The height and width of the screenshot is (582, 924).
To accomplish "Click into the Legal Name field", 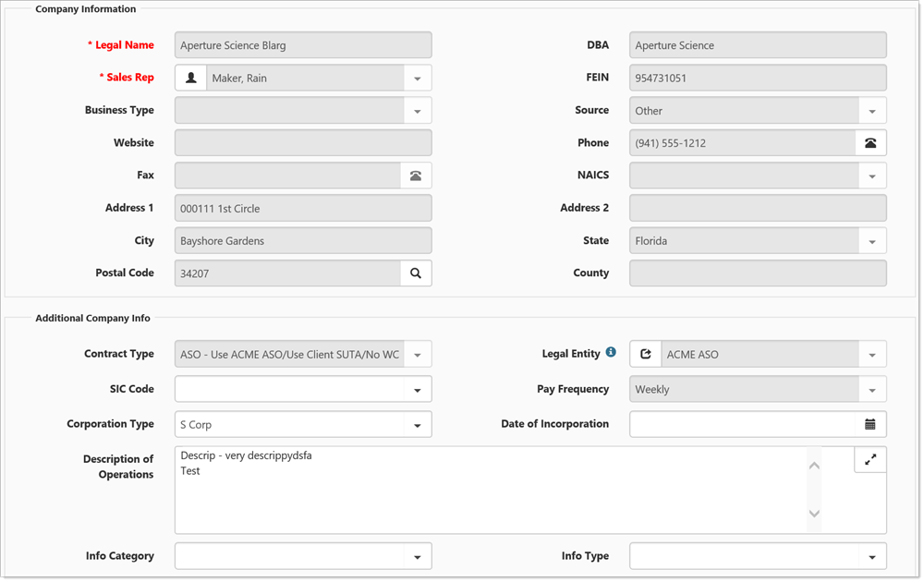I will point(303,45).
